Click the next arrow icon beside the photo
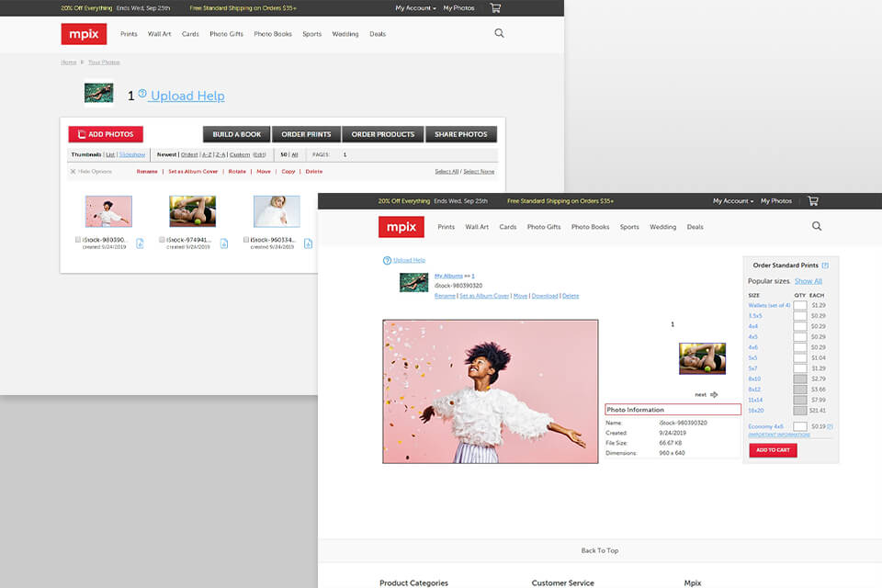Image resolution: width=882 pixels, height=588 pixels. (x=714, y=394)
